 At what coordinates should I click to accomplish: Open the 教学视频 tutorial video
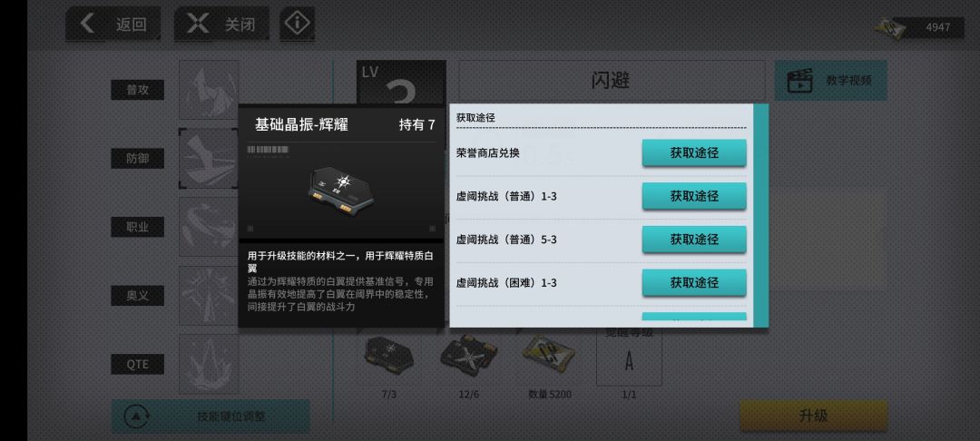coord(830,80)
